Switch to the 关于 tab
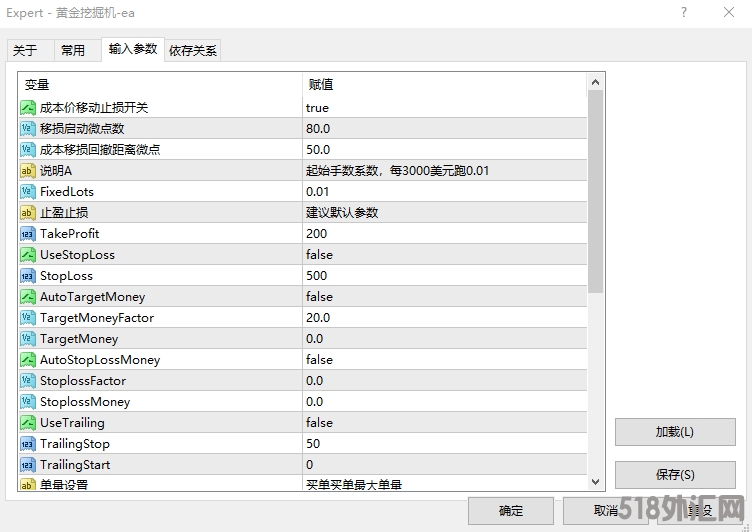Screen dimensions: 752x532 coord(30,50)
